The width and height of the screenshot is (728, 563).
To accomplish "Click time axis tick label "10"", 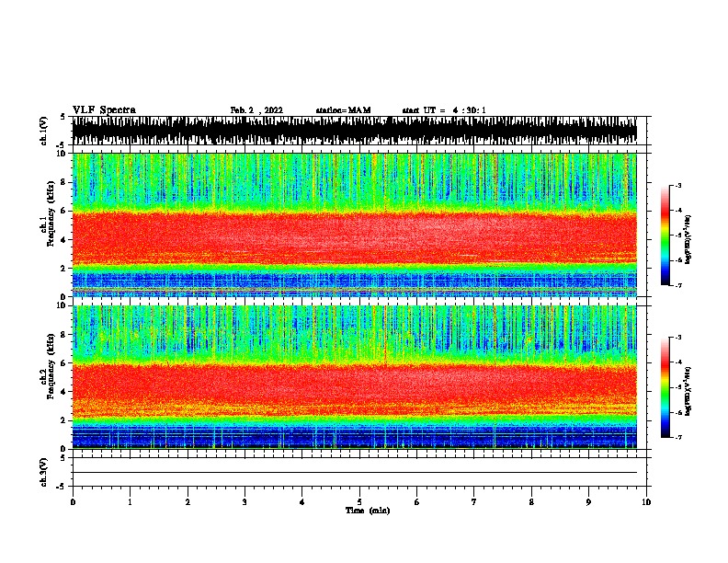I will tap(646, 502).
